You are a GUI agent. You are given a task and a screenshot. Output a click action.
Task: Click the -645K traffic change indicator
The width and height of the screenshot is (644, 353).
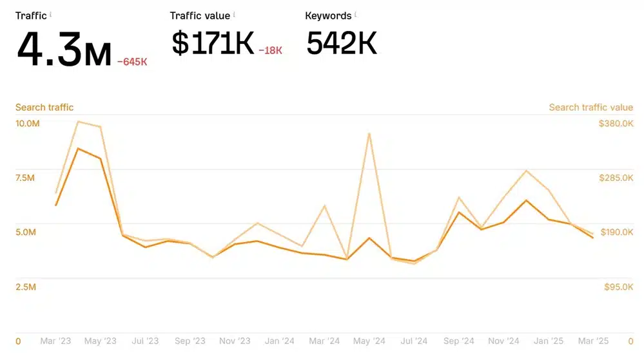(132, 62)
